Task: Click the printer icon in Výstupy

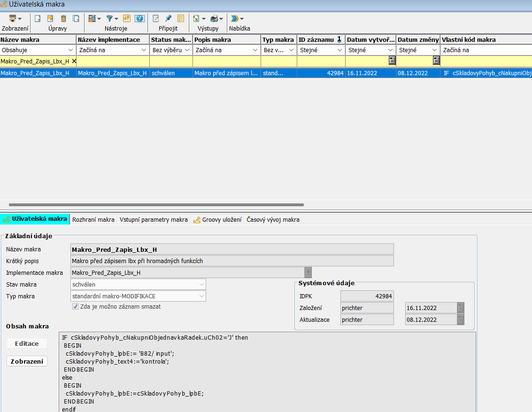Action: pyautogui.click(x=214, y=19)
